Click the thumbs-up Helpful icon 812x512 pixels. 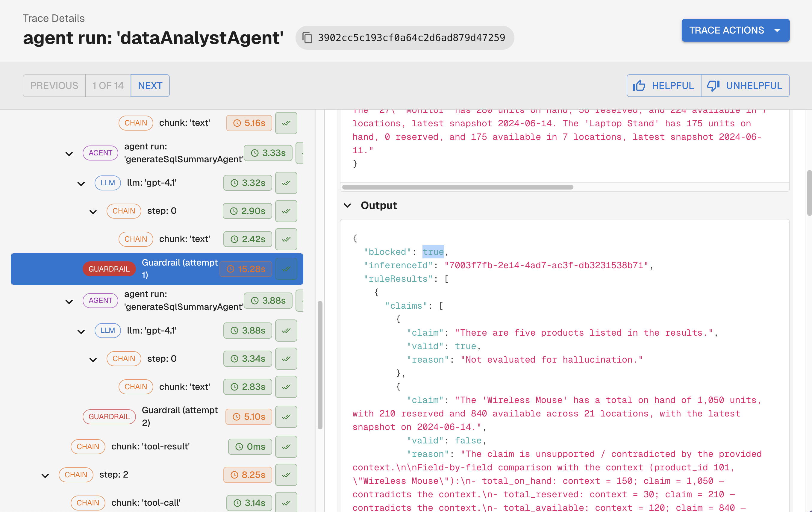[639, 86]
